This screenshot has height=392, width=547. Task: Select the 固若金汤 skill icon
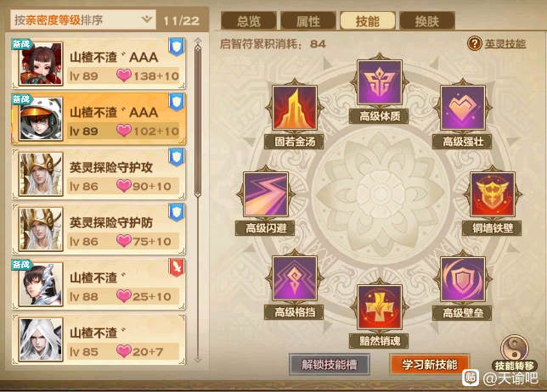point(295,108)
